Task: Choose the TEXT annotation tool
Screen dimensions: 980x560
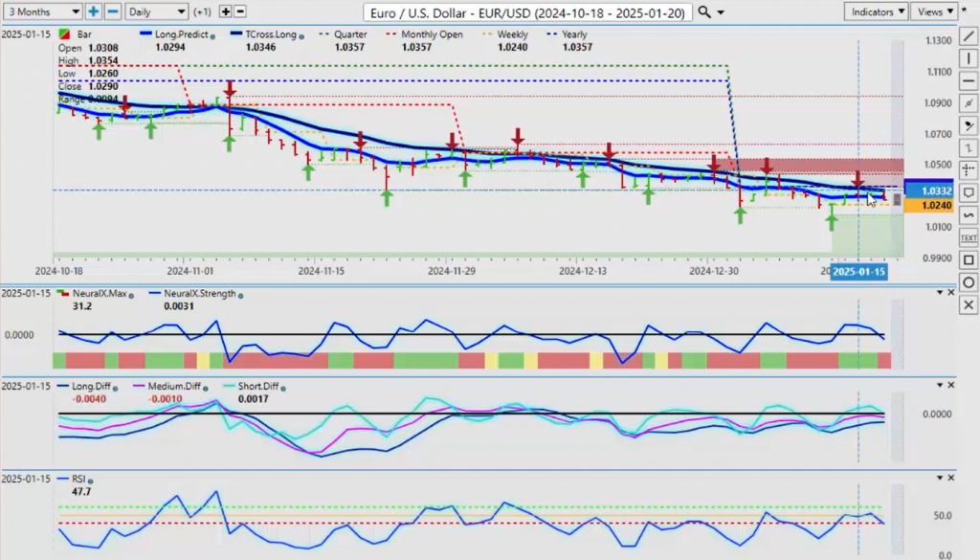Action: tap(969, 237)
